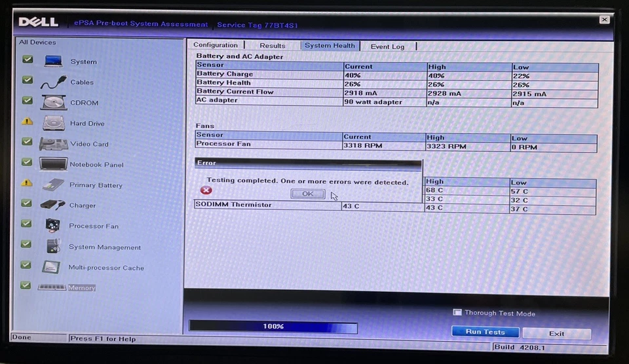Select the Cables device icon
The image size is (629, 364).
point(53,82)
